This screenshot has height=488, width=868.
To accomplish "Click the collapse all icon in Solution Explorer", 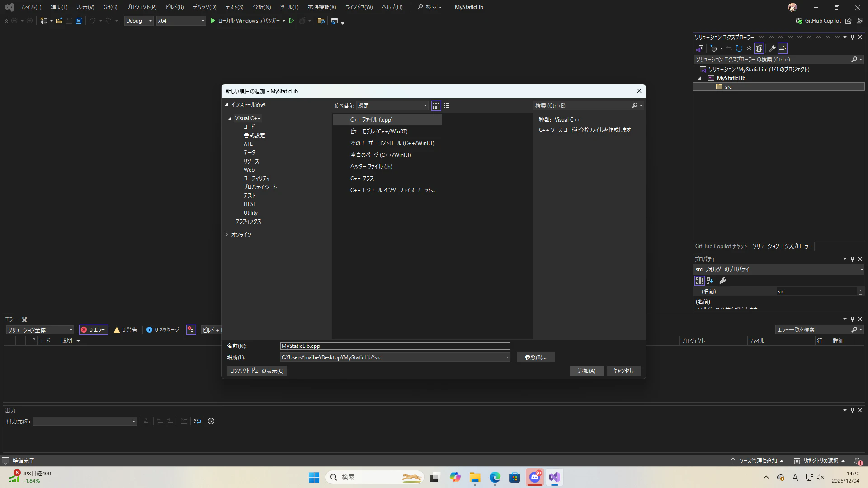I will [x=749, y=48].
